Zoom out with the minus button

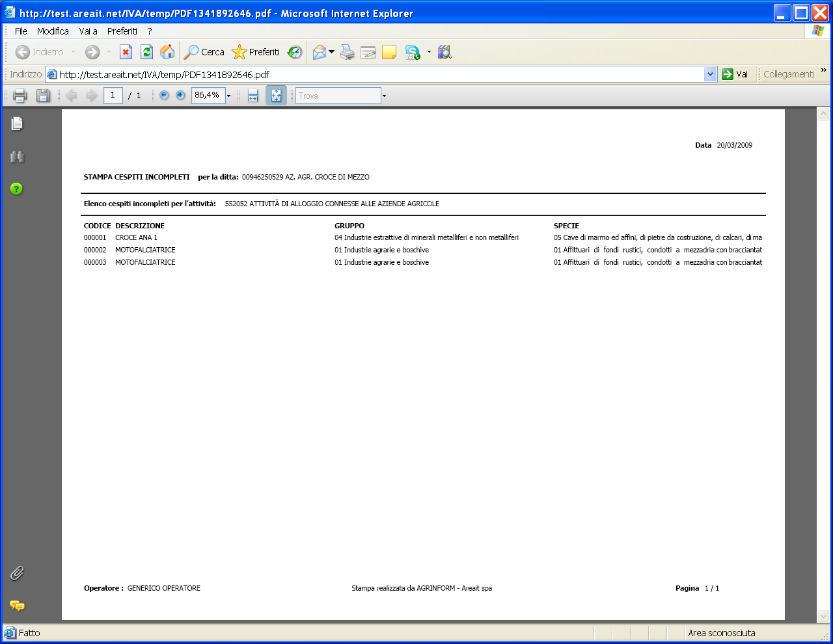coord(164,96)
